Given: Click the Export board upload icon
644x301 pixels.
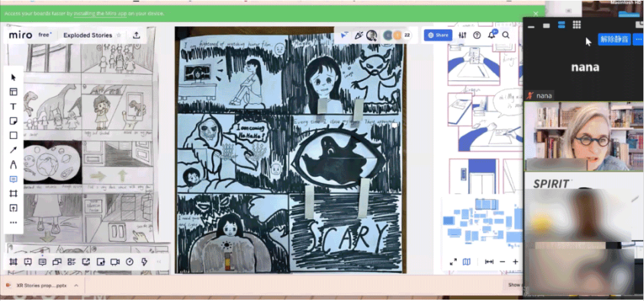Looking at the screenshot, I should (136, 35).
